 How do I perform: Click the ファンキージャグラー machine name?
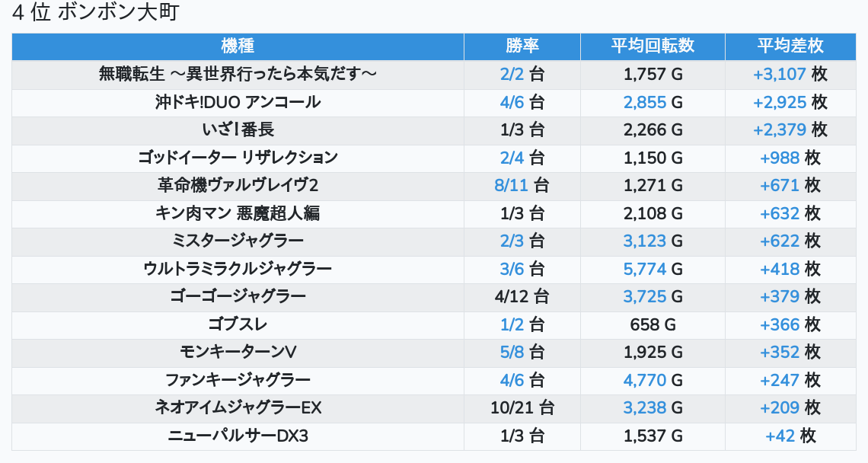[238, 380]
